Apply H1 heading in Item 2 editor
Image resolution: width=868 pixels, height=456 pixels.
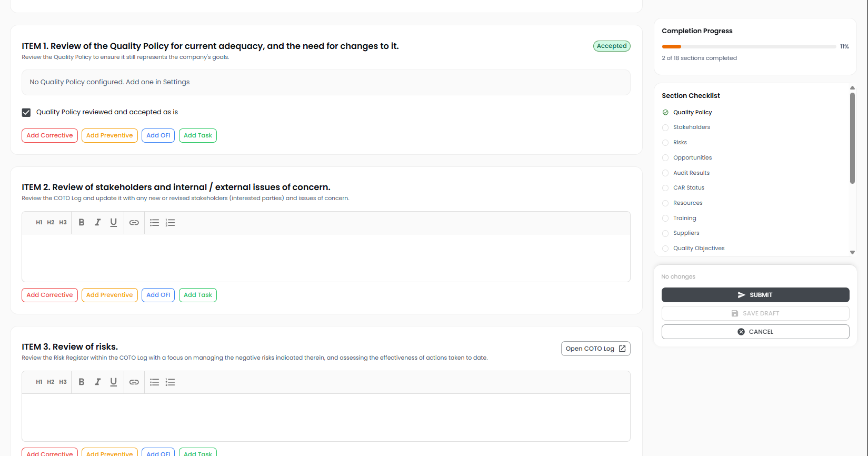(39, 223)
